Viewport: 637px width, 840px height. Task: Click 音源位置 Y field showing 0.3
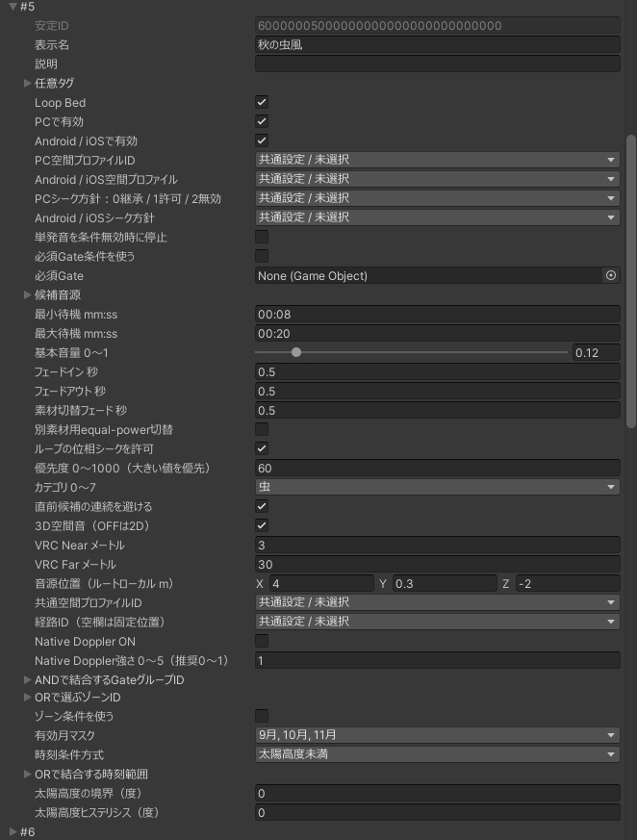[x=445, y=583]
